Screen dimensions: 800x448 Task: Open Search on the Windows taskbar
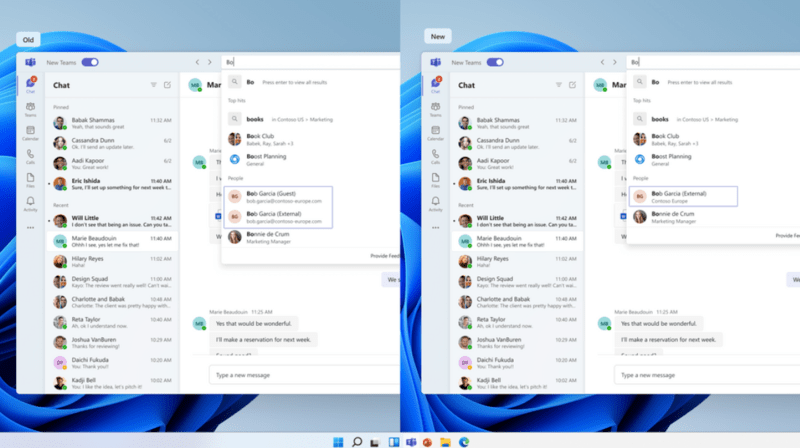point(357,442)
